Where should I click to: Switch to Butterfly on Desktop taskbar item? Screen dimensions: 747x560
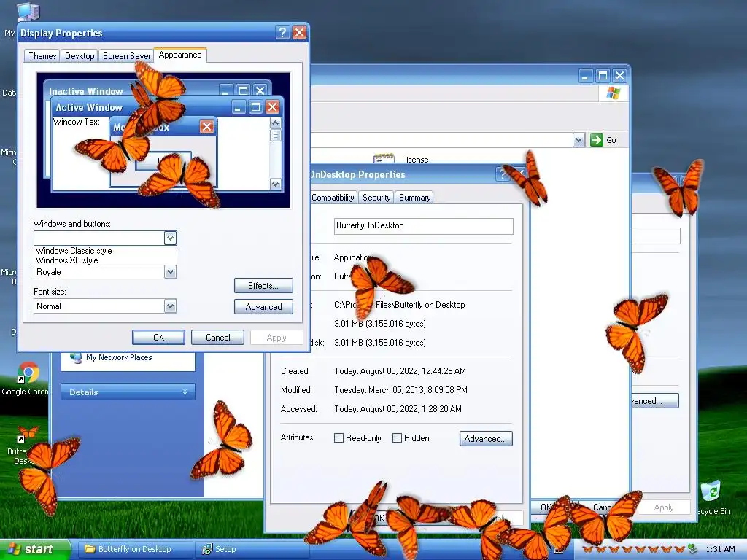pyautogui.click(x=134, y=549)
